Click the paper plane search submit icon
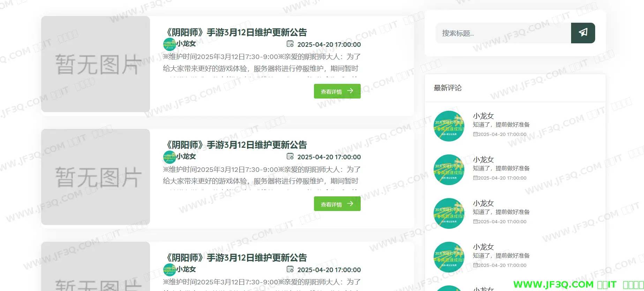This screenshot has height=291, width=644. pyautogui.click(x=583, y=33)
